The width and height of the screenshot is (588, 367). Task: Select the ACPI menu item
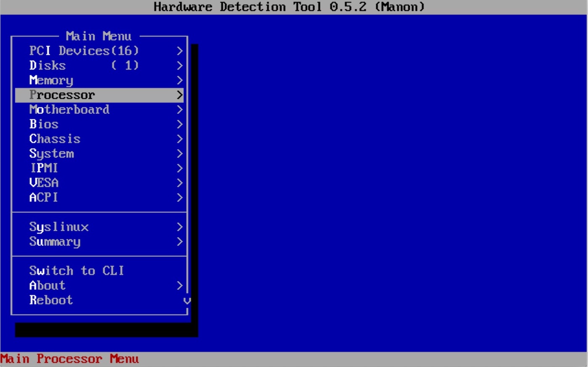44,198
